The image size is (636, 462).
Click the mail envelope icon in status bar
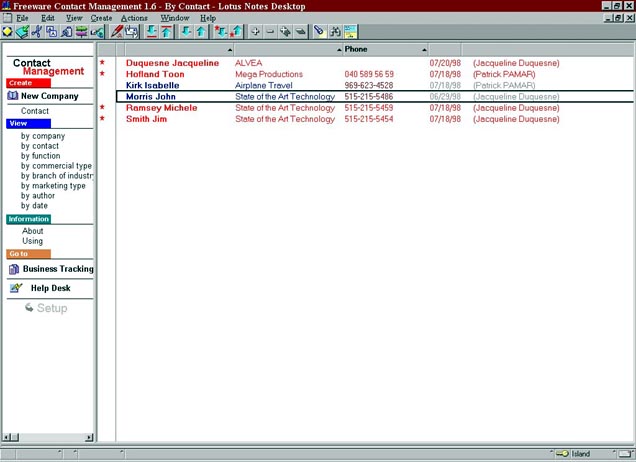(626, 453)
